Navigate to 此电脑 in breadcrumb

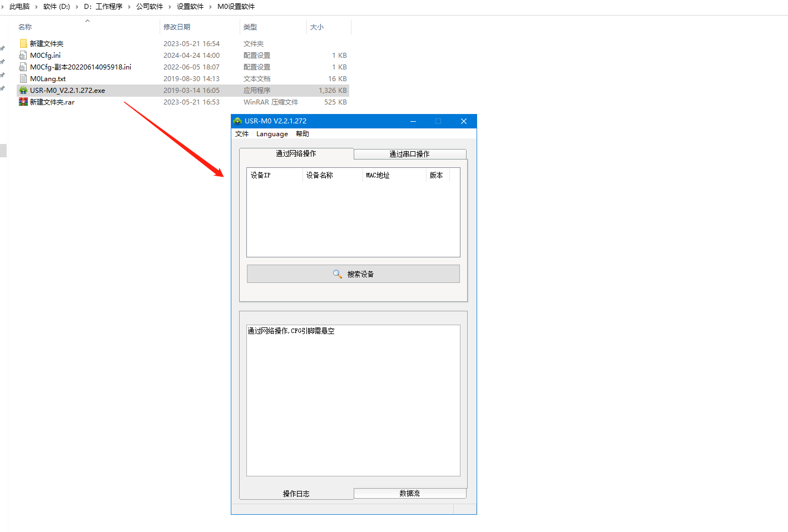tap(19, 7)
